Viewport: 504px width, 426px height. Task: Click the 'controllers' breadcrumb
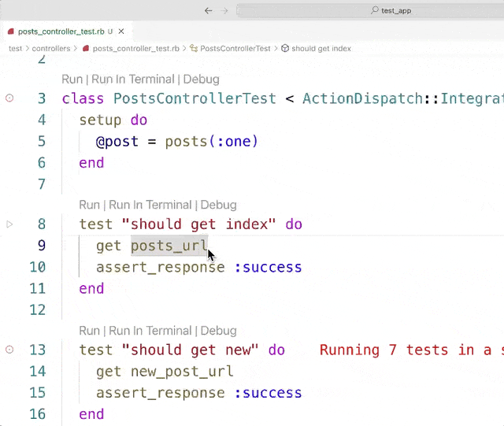point(51,49)
